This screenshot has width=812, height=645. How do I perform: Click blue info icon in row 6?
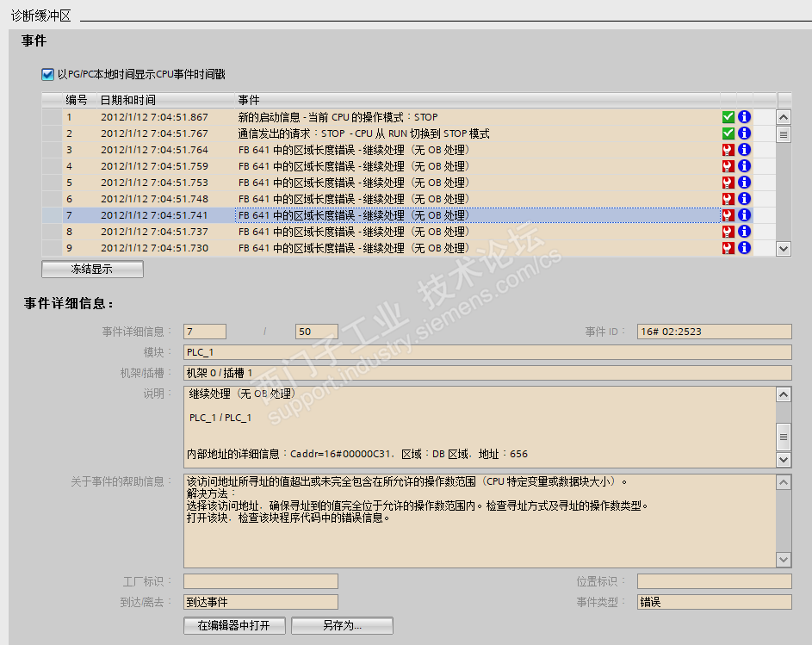pyautogui.click(x=744, y=199)
